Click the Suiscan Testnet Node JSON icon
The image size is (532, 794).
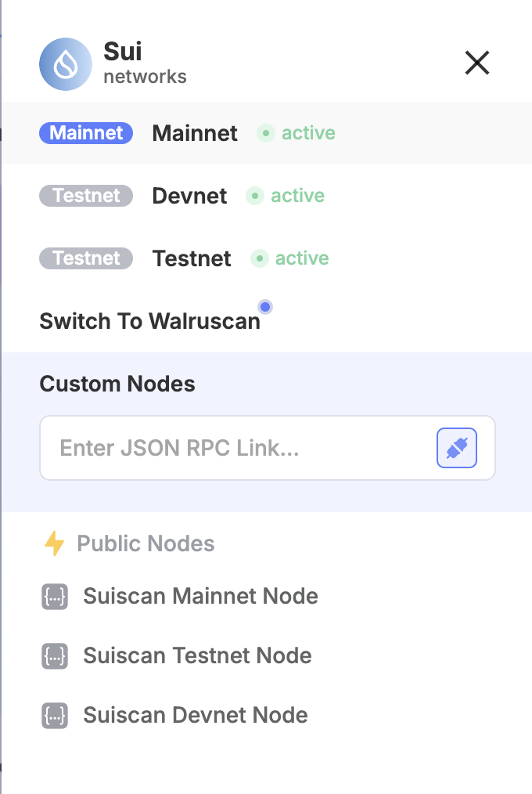tap(55, 655)
